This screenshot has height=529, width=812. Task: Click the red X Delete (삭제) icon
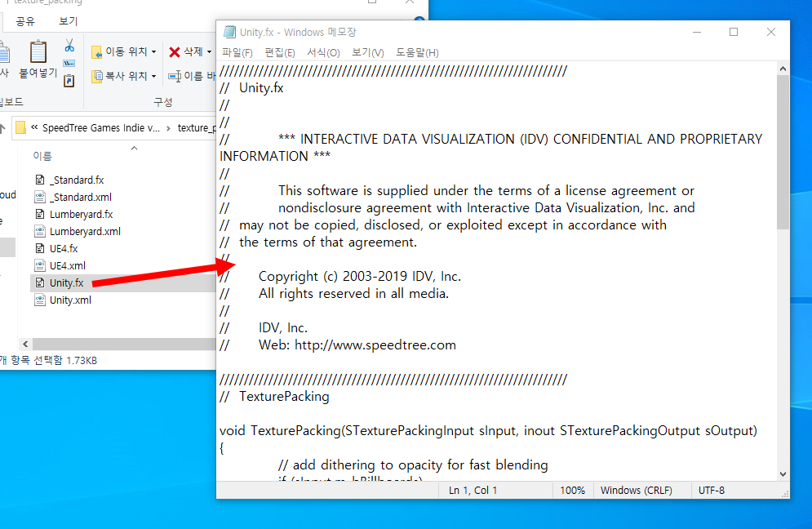[x=175, y=51]
